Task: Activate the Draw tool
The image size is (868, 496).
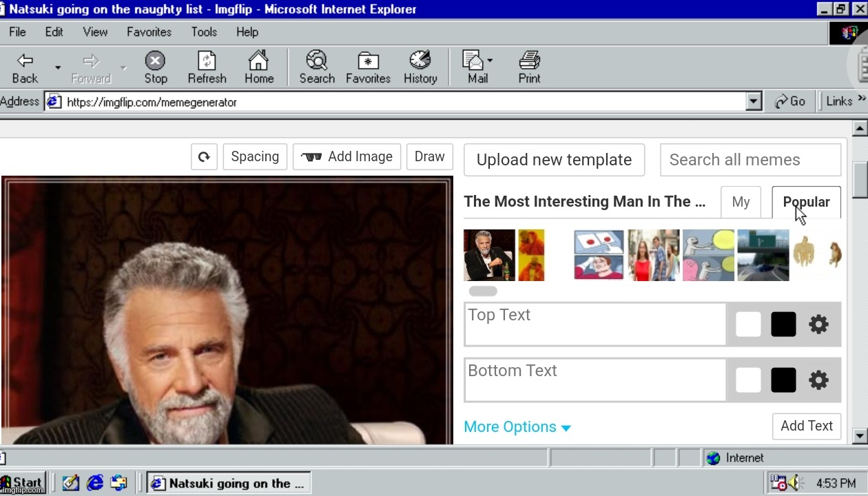Action: pyautogui.click(x=429, y=156)
